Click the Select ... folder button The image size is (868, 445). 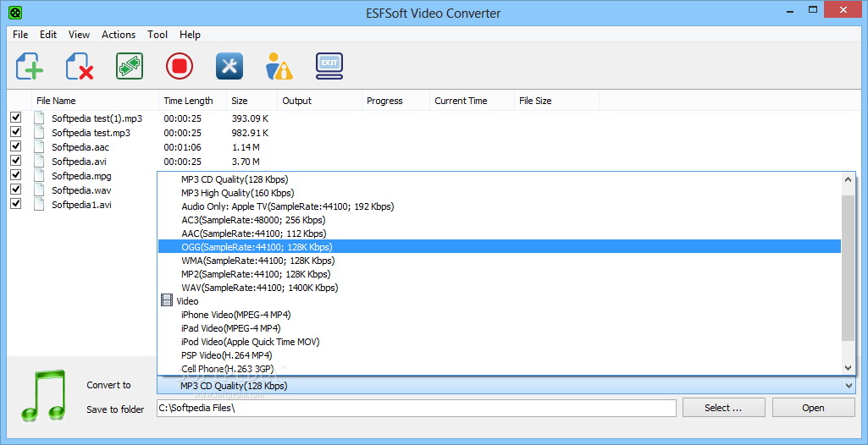[723, 408]
